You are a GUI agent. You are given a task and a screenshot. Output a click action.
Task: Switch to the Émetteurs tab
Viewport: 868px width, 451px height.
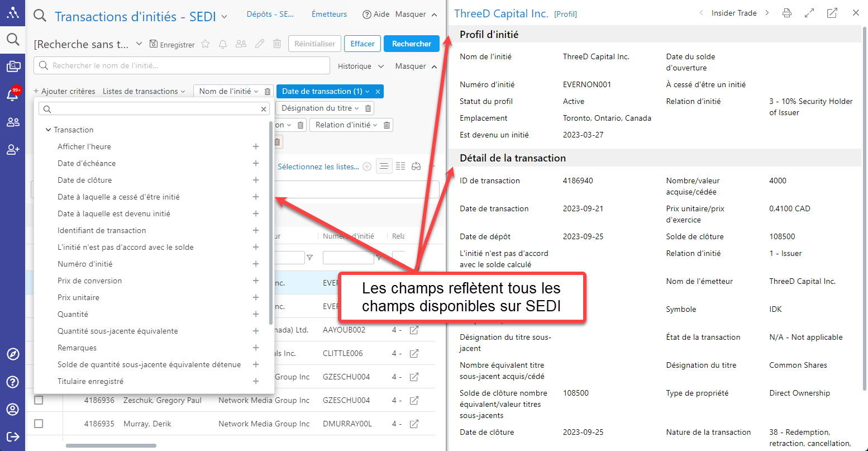point(329,14)
